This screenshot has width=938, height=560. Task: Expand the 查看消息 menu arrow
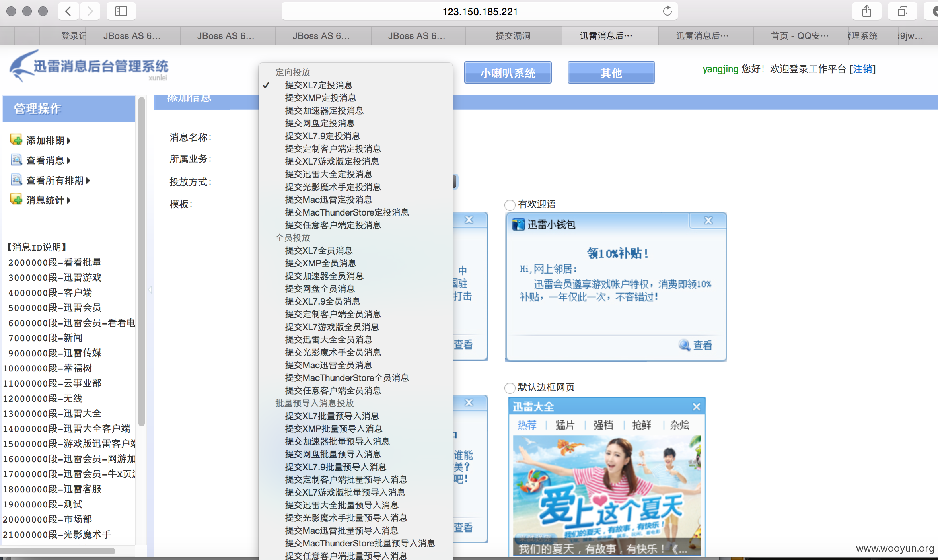[x=69, y=161]
